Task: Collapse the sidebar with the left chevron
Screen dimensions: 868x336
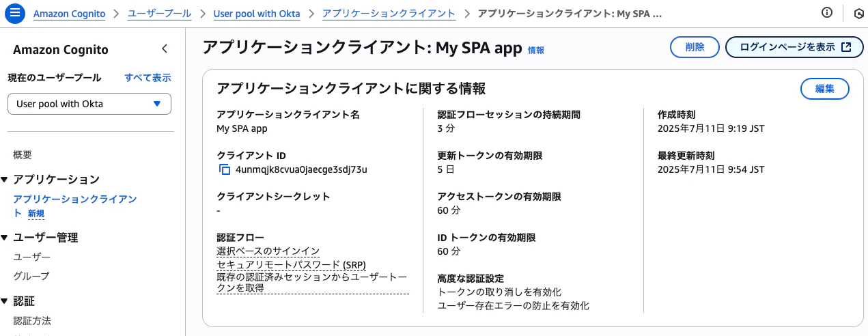Action: click(165, 48)
